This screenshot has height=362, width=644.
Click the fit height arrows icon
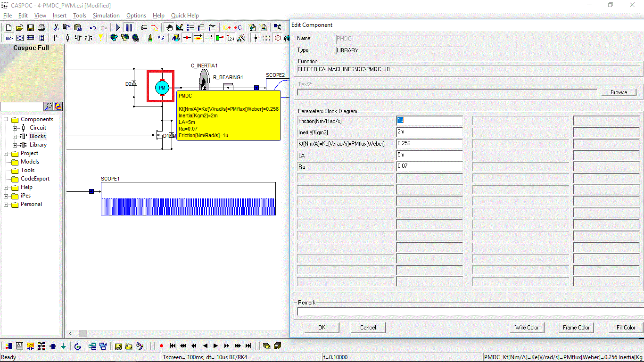(41, 38)
